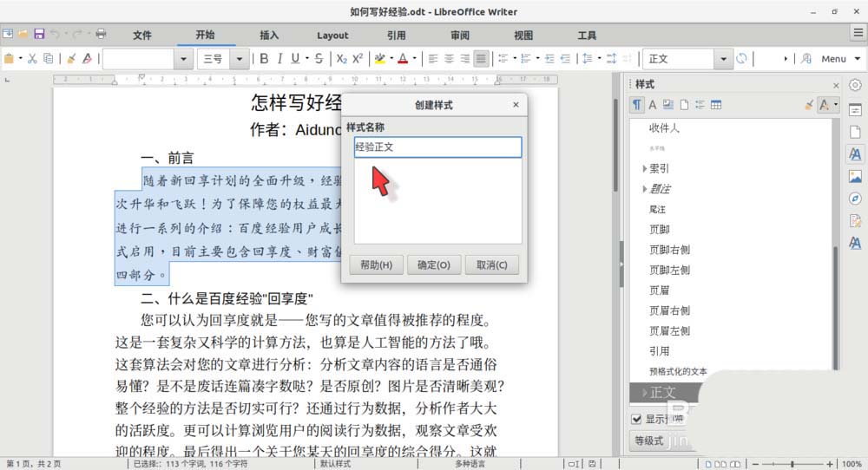The height and width of the screenshot is (470, 868).
Task: Open the 等级式 filter dropdown
Action: point(661,441)
